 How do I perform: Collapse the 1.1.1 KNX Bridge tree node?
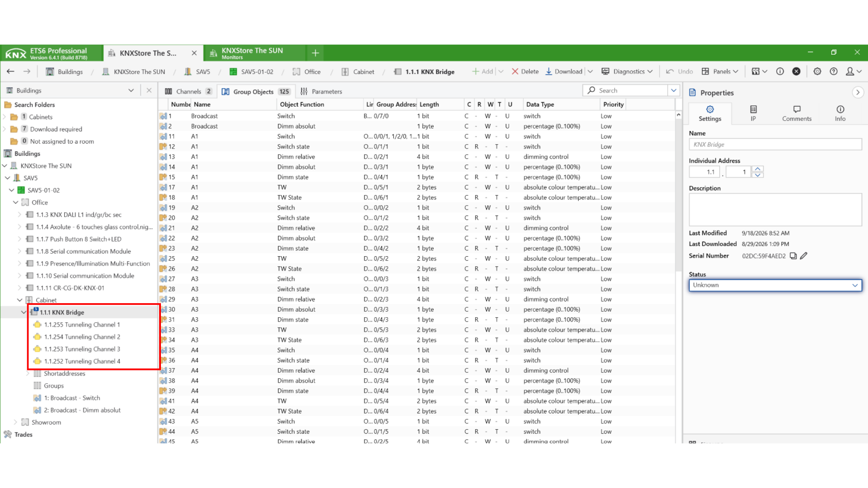(x=24, y=312)
